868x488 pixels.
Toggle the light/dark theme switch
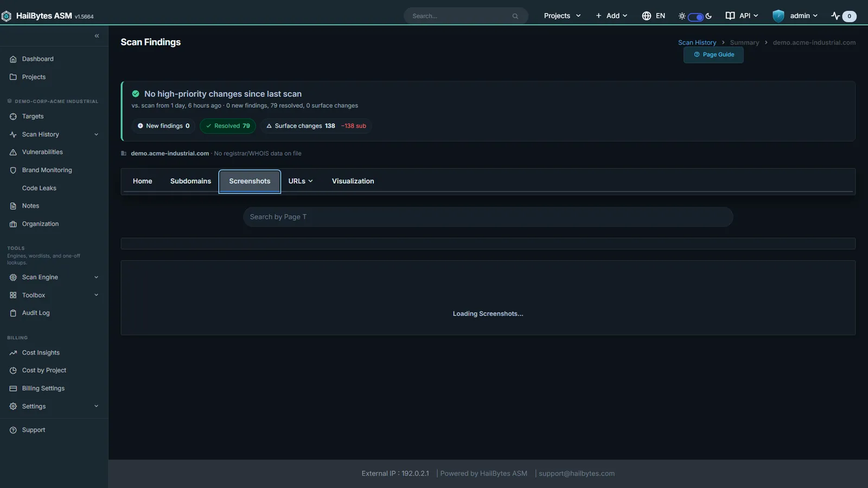(695, 17)
